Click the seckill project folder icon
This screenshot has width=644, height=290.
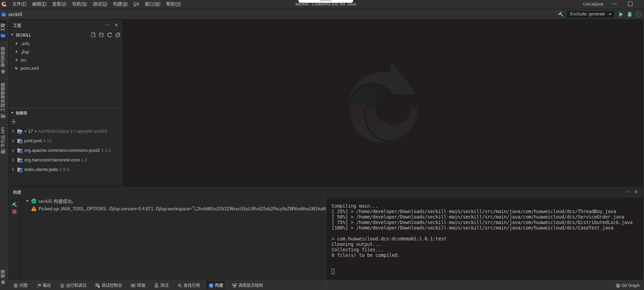(4, 14)
